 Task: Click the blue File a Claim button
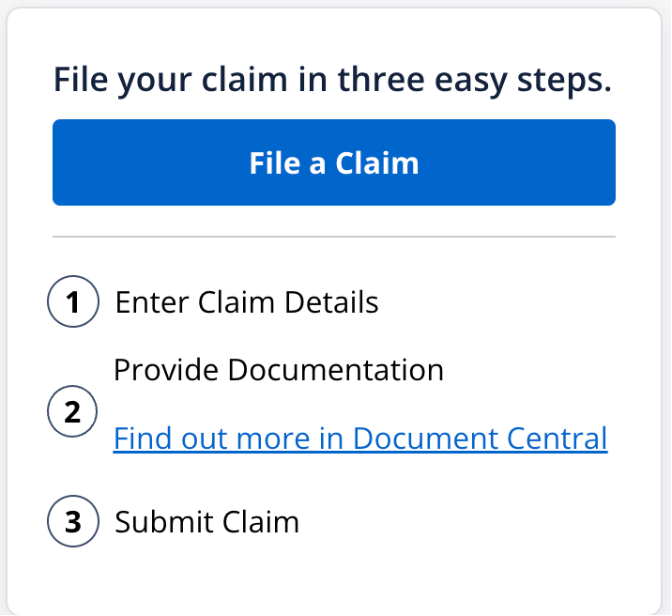tap(333, 162)
